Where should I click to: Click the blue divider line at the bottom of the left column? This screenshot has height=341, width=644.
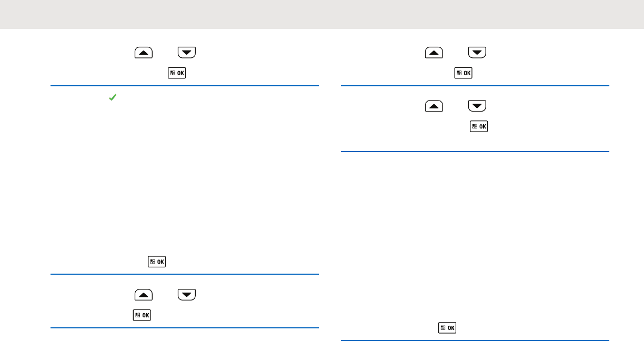point(185,328)
